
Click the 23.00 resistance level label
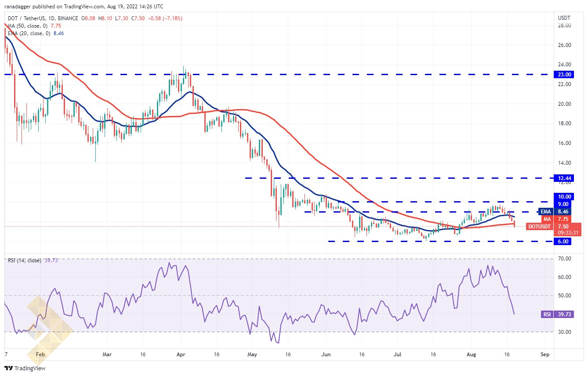click(x=565, y=75)
